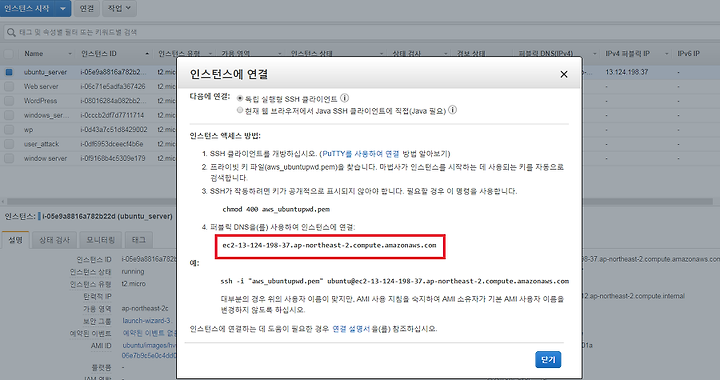Click ubuntu_server name cell
Viewport: 720px width, 380px height.
pyautogui.click(x=45, y=72)
